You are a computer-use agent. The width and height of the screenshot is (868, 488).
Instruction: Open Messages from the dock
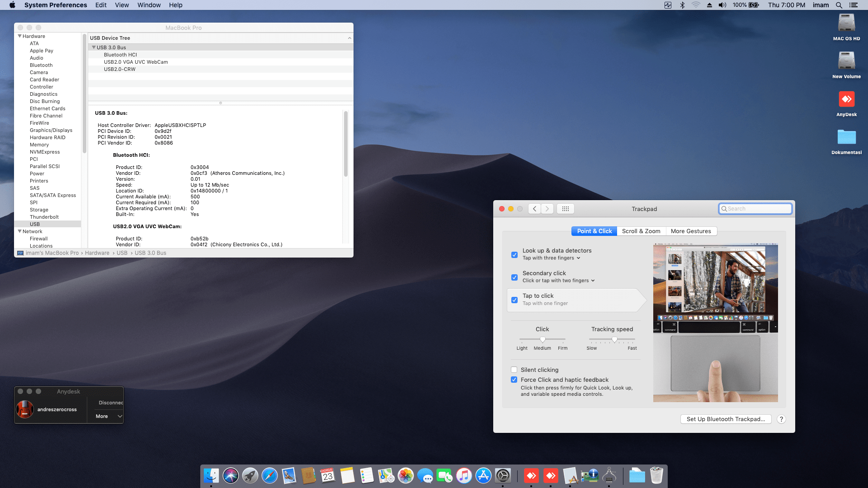[425, 475]
